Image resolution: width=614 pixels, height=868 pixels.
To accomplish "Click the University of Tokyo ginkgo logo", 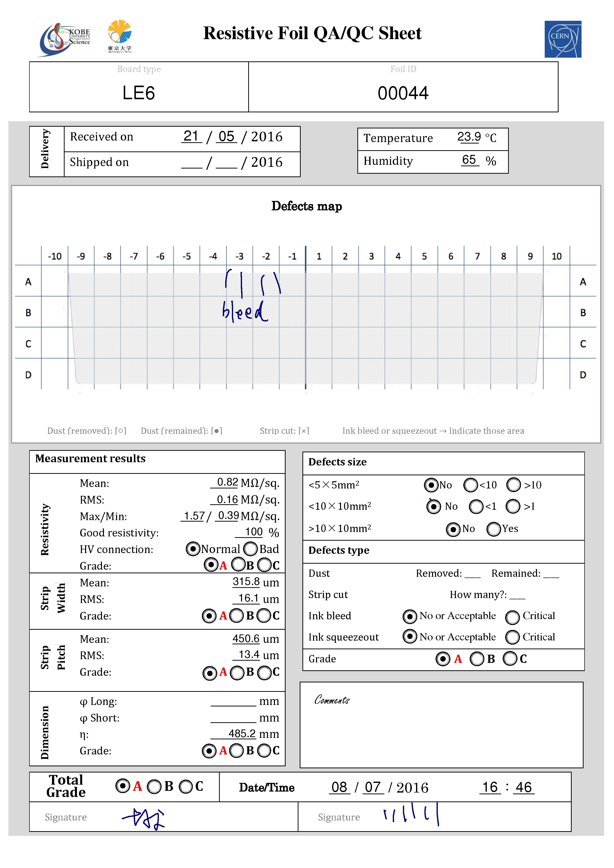I will (x=120, y=36).
